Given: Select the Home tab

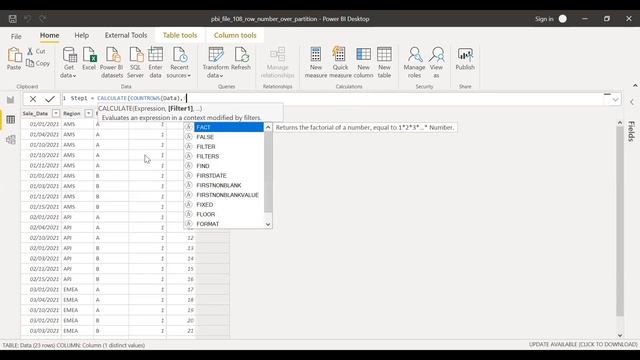Looking at the screenshot, I should (49, 36).
